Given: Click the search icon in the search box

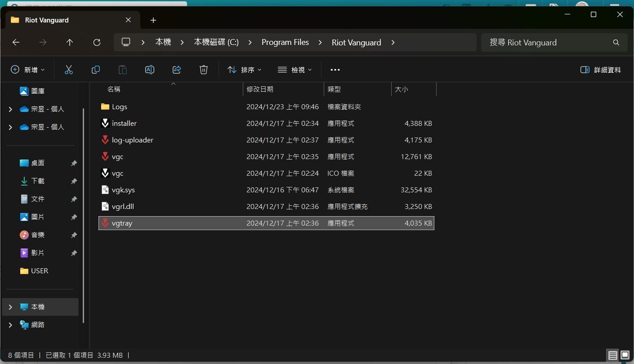Looking at the screenshot, I should (x=616, y=42).
